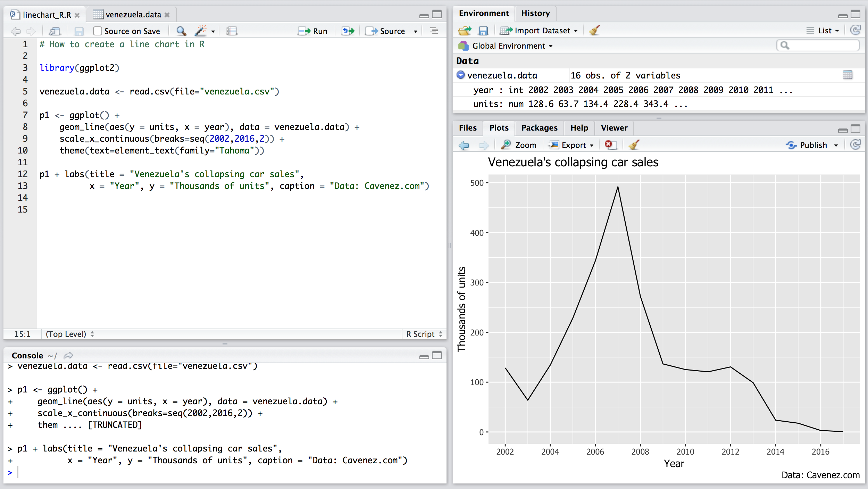Clear all plots with the broom icon
Viewport: 868px width, 489px height.
tap(634, 145)
